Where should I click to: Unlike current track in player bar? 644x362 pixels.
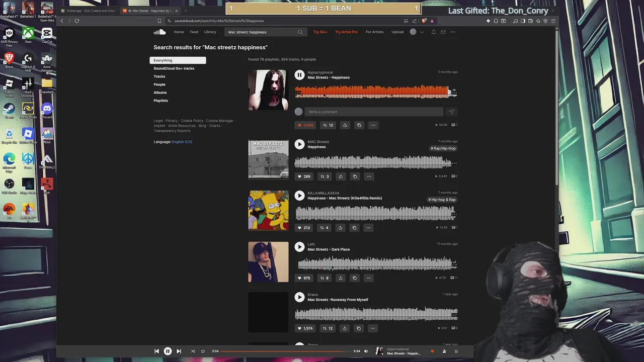432,351
